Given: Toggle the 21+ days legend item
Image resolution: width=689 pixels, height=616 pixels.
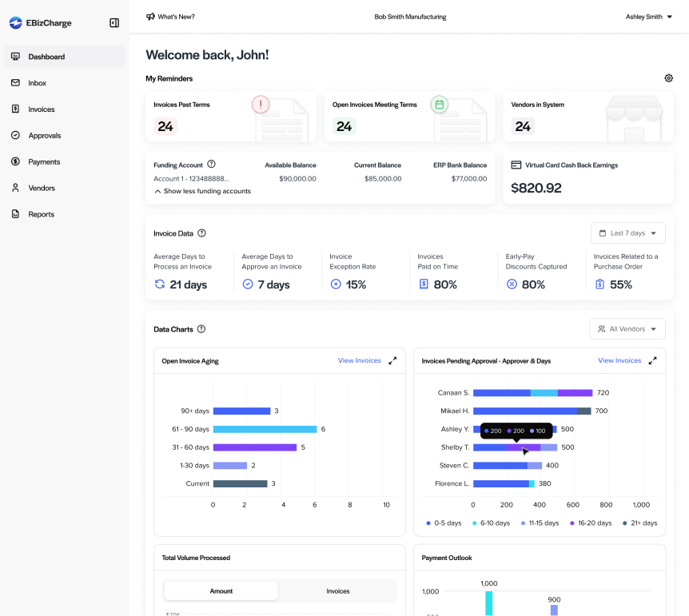Looking at the screenshot, I should pos(639,523).
